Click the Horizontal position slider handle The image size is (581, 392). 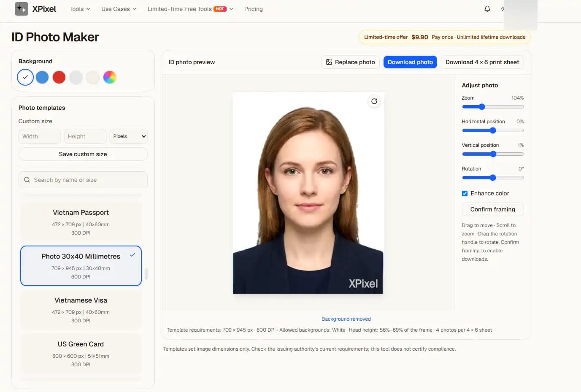point(493,130)
